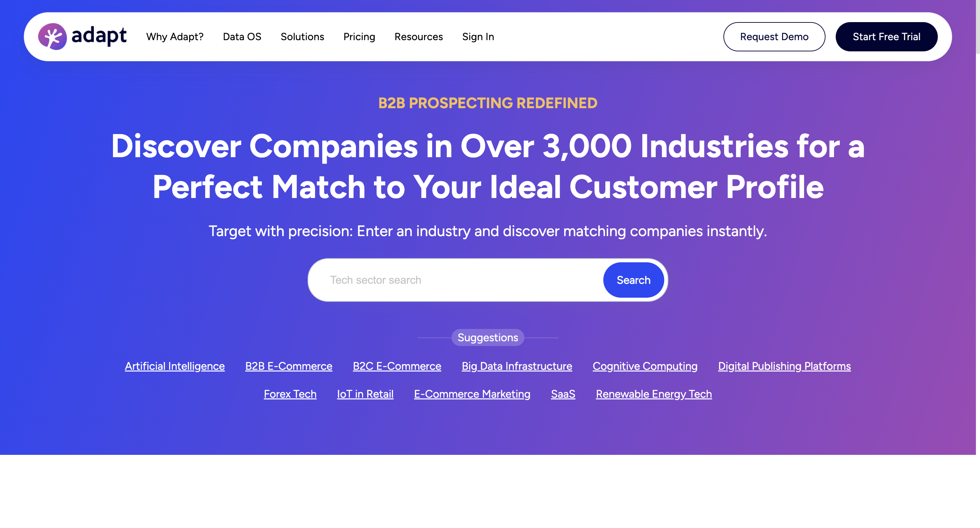Open the Data OS menu
980x528 pixels.
click(242, 37)
